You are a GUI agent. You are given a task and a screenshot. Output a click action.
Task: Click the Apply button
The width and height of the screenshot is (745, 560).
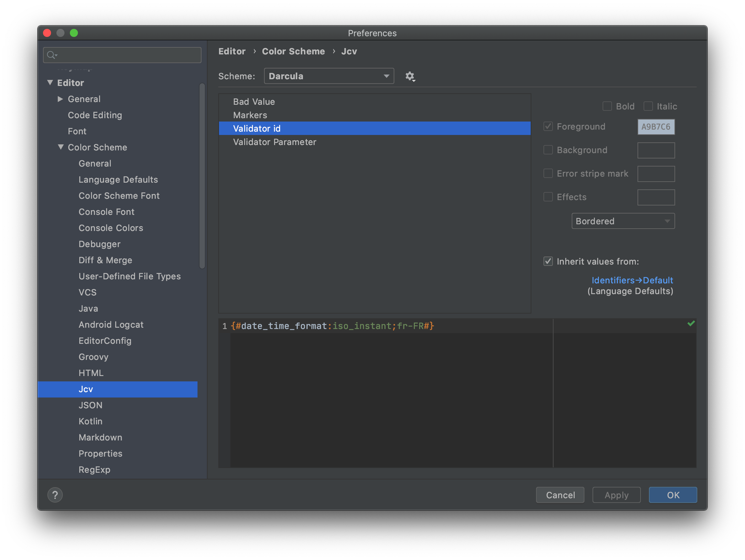coord(616,495)
